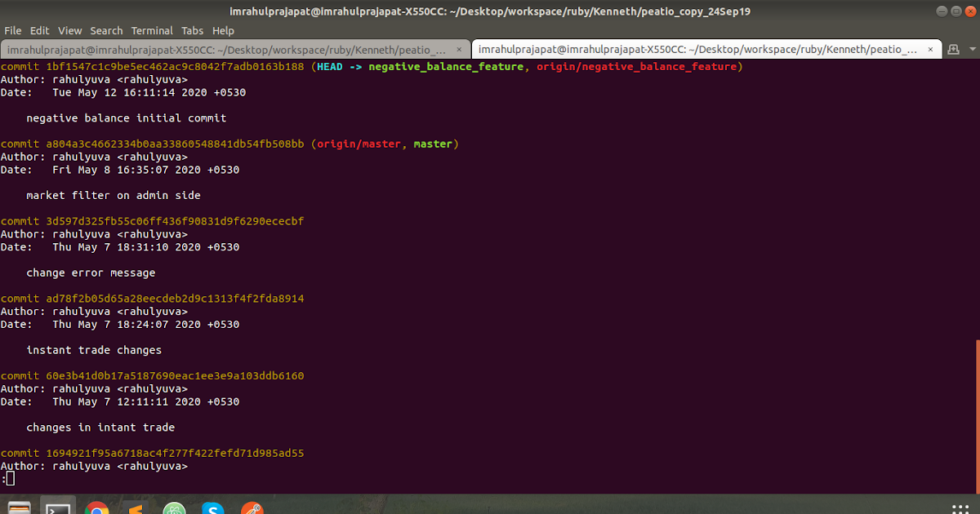Viewport: 980px width, 514px height.
Task: Open the Search menu
Action: tap(106, 30)
